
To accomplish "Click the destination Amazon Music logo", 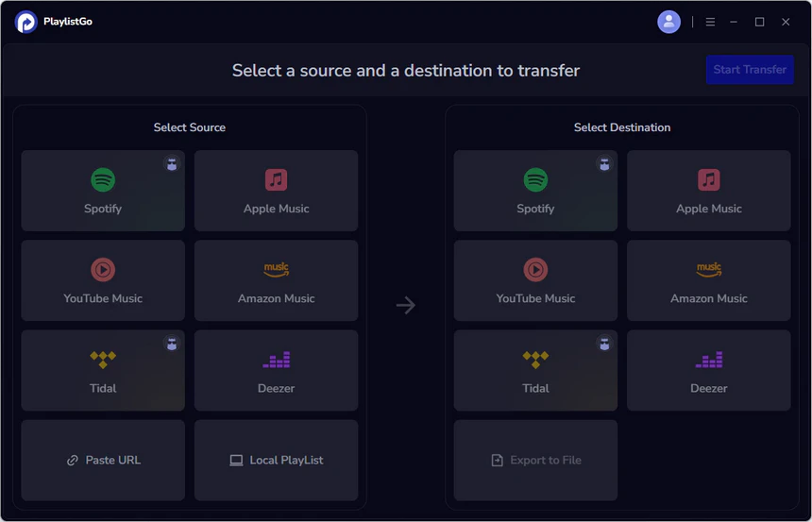I will (x=709, y=269).
